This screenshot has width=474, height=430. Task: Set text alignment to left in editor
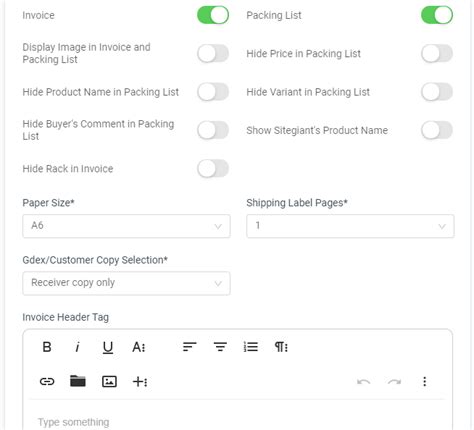pos(190,347)
